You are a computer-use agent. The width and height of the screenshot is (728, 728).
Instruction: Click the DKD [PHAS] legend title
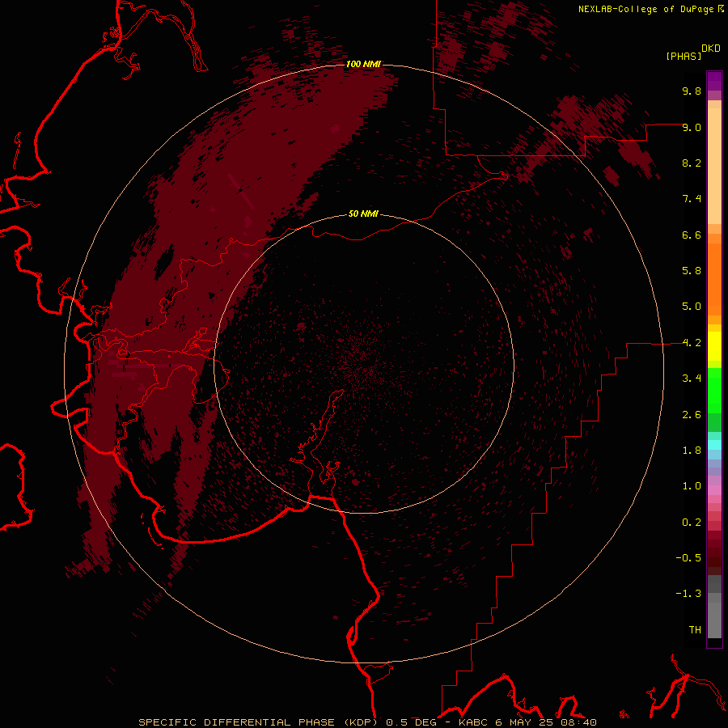tap(692, 52)
